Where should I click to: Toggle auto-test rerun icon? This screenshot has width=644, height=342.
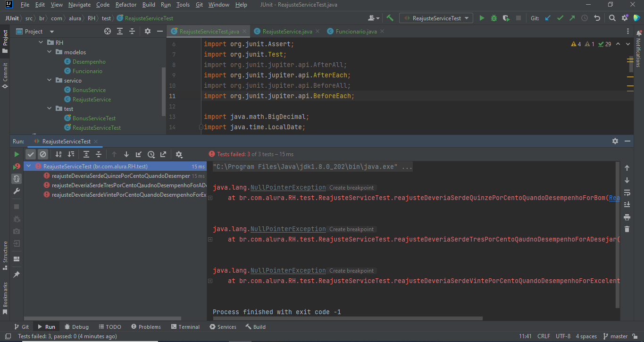[17, 179]
